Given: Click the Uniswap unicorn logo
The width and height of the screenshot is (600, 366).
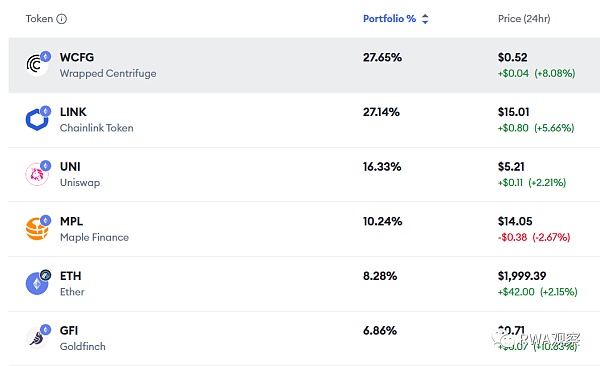Looking at the screenshot, I should [x=37, y=174].
